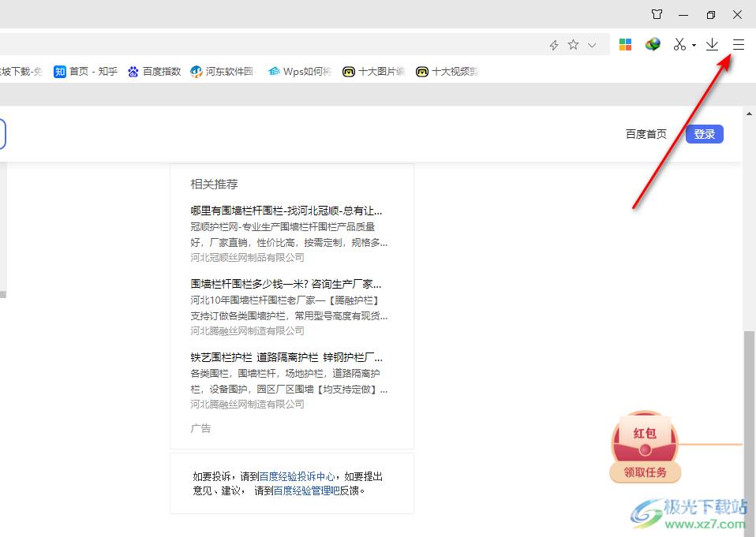Click the scissors screenshot tool icon
Screen dimensions: 756x537
tap(679, 44)
